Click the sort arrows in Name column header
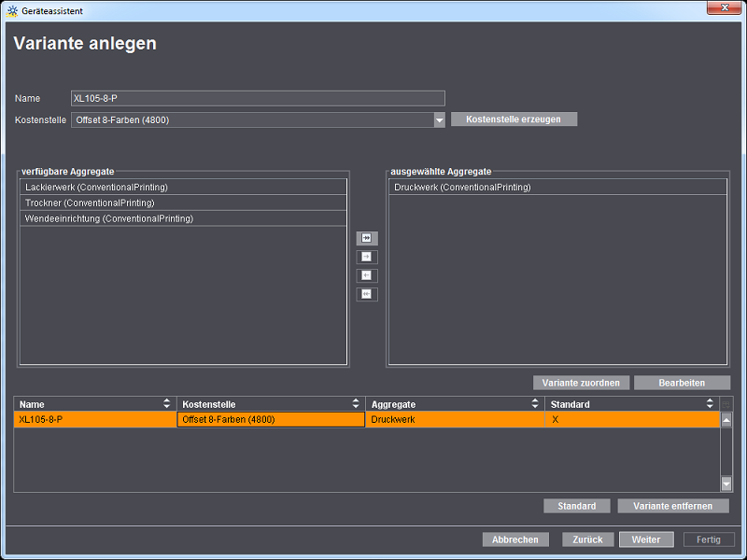This screenshot has width=747, height=560. pyautogui.click(x=167, y=404)
